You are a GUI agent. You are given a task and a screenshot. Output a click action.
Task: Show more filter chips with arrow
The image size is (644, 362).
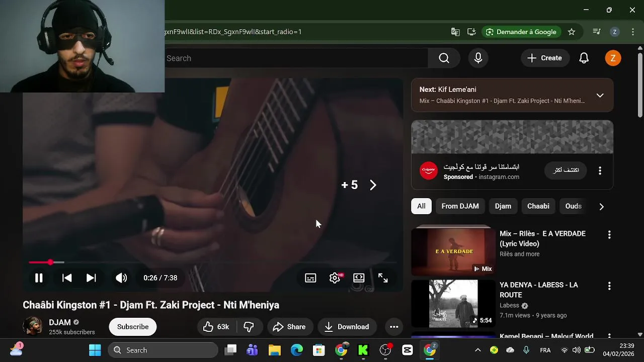point(601,207)
